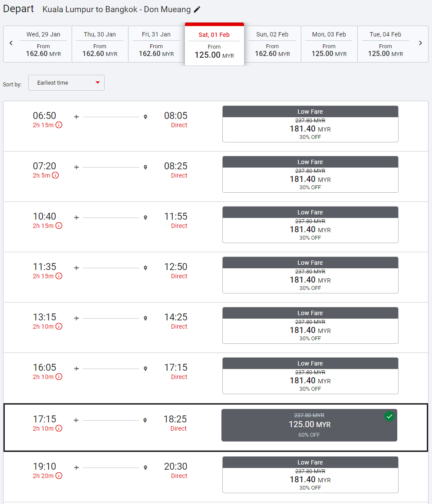
Task: Select the Fri, 31 Jan date tab
Action: pos(156,44)
